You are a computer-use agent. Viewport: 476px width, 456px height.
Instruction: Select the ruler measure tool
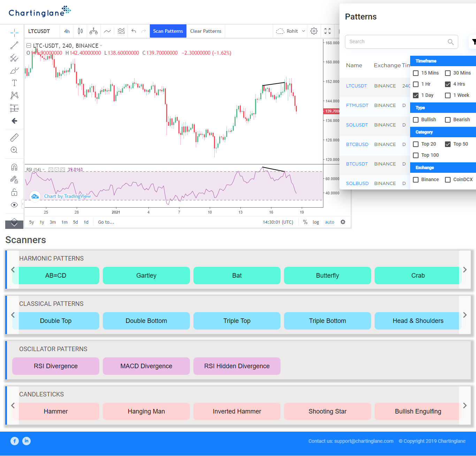(x=14, y=138)
